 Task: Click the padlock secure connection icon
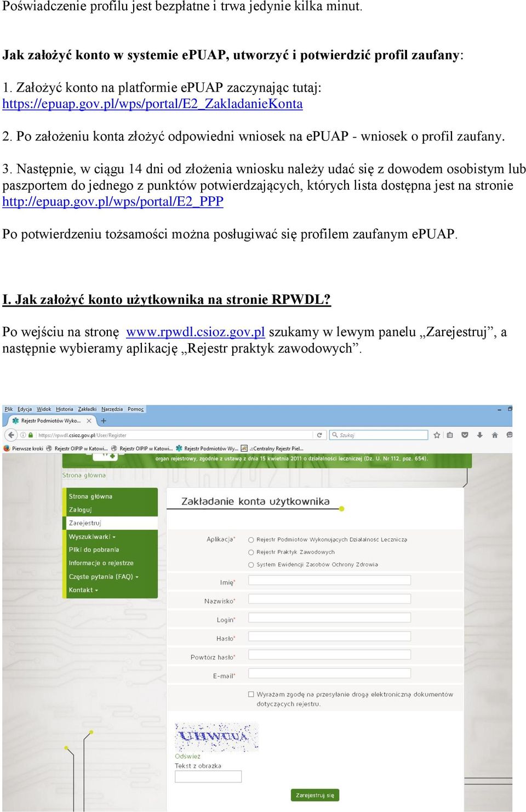31,435
